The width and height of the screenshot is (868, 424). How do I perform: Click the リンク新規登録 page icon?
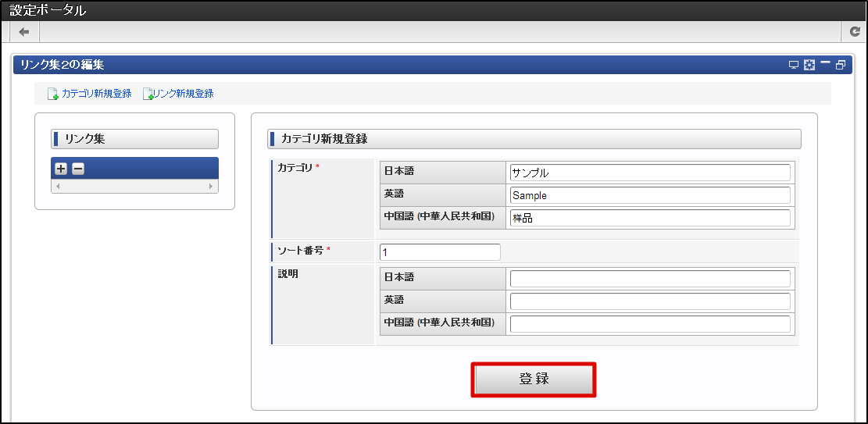148,94
